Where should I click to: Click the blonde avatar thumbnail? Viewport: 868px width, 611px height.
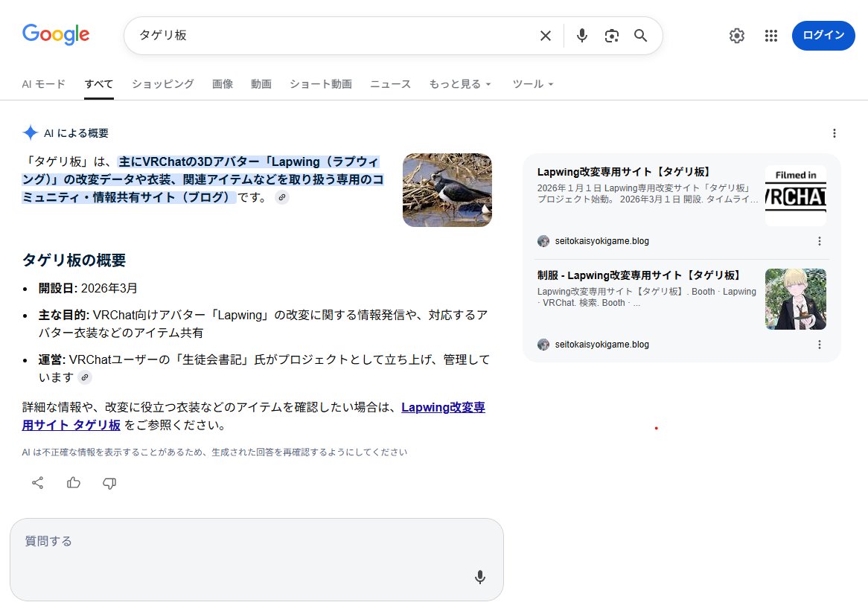point(796,299)
